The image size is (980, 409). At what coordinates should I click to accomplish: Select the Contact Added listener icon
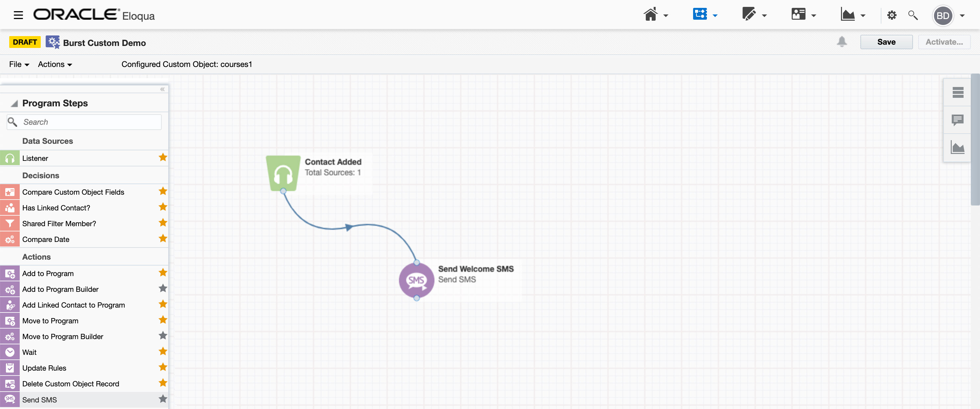[x=283, y=173]
